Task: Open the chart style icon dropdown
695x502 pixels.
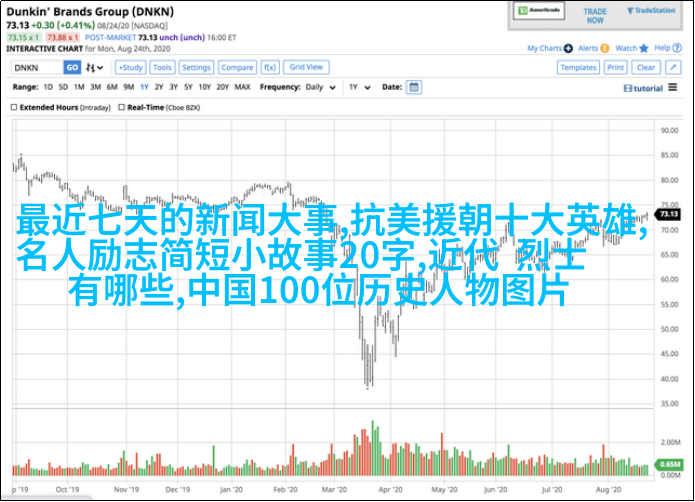Action: pos(94,68)
